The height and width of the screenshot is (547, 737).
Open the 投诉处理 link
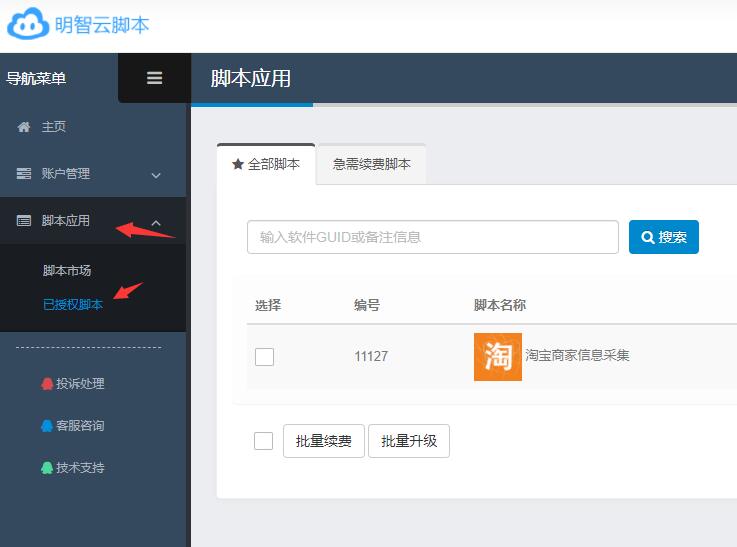coord(80,384)
